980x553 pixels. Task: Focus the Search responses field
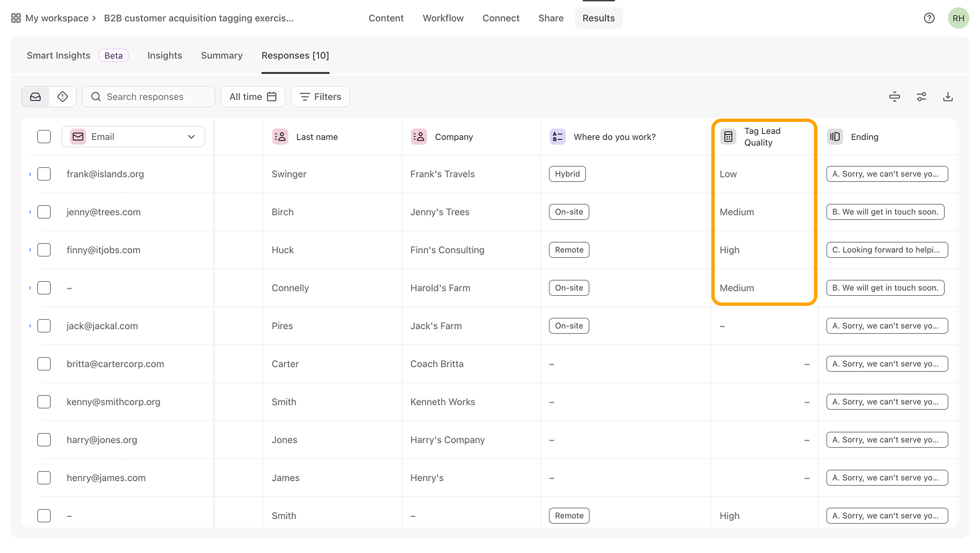click(x=149, y=97)
